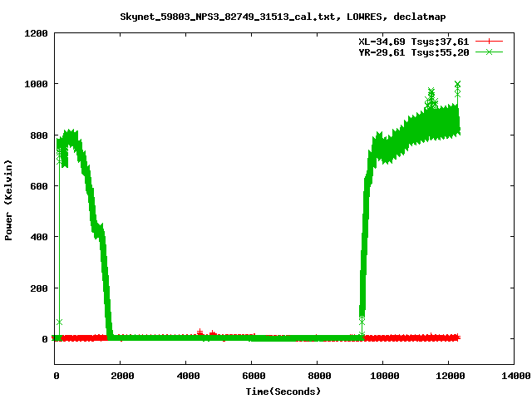Viewport: 532px width, 399px height.
Task: Click the 2000 x-axis tick label
Action: (122, 376)
